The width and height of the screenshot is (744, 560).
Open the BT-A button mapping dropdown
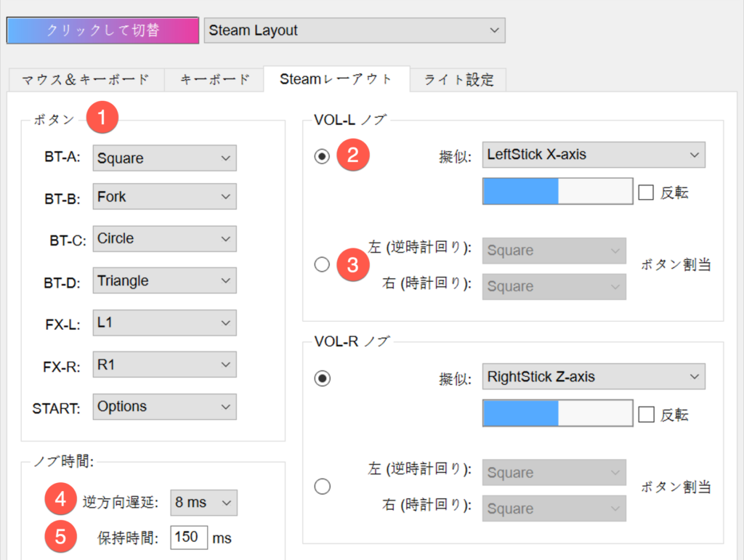click(x=165, y=158)
